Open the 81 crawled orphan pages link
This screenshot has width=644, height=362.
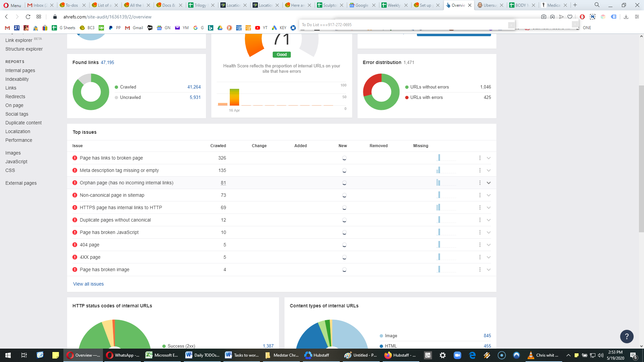tap(223, 183)
